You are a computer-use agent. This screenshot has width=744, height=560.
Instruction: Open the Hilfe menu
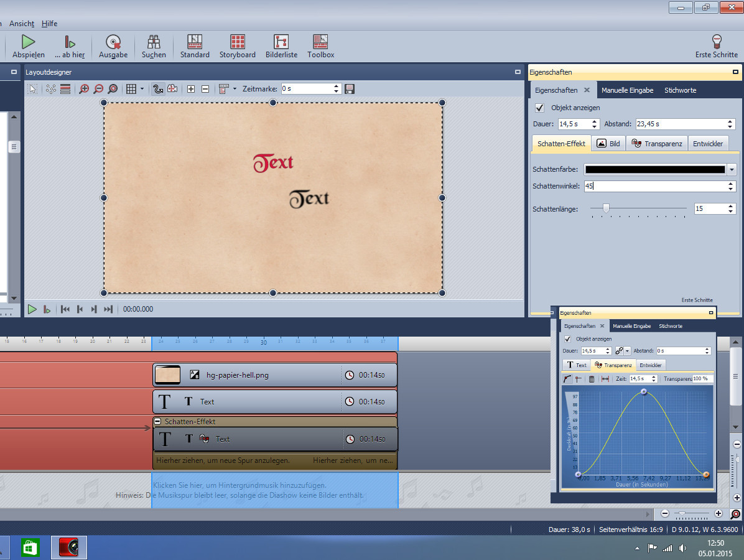[49, 24]
